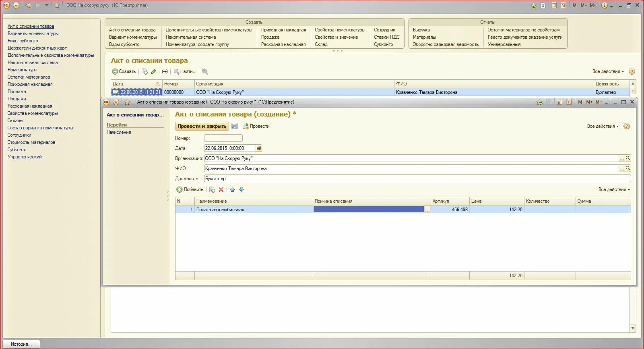This screenshot has height=349, width=644.
Task: Move row down with blue arrow
Action: click(242, 189)
